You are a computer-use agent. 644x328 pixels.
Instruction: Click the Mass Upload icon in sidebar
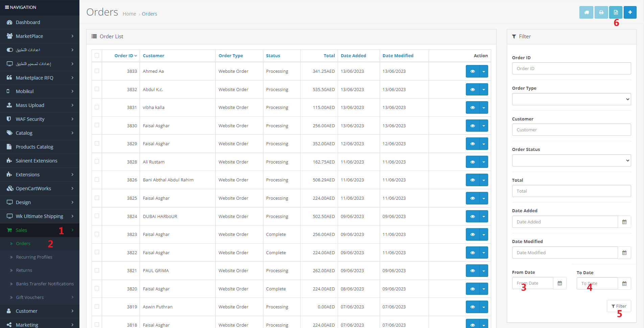click(9, 105)
